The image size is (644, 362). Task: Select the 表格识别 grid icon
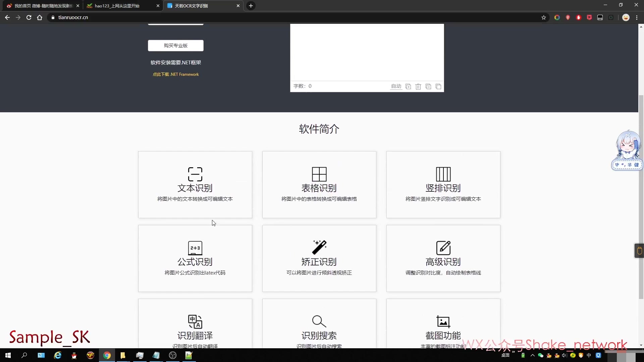click(319, 174)
